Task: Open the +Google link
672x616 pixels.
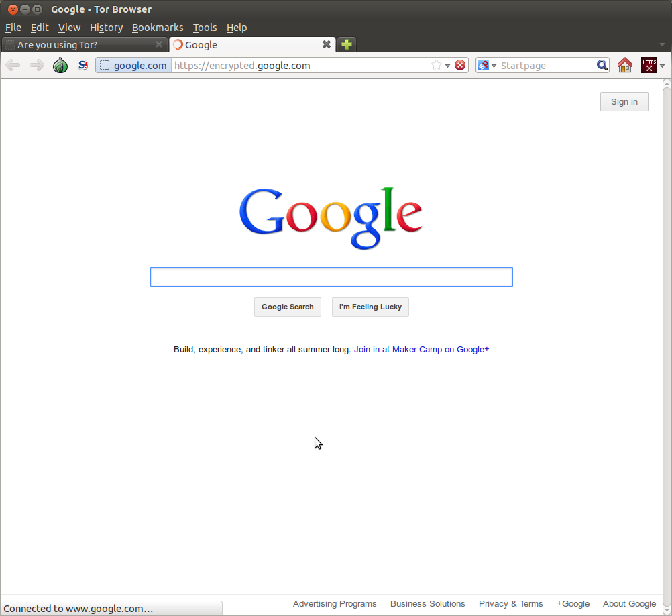Action: tap(573, 603)
